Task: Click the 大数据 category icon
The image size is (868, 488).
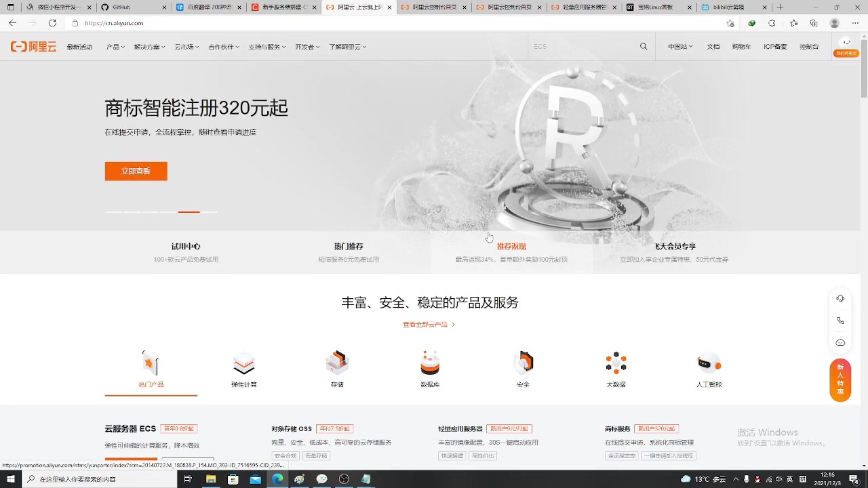Action: point(616,363)
